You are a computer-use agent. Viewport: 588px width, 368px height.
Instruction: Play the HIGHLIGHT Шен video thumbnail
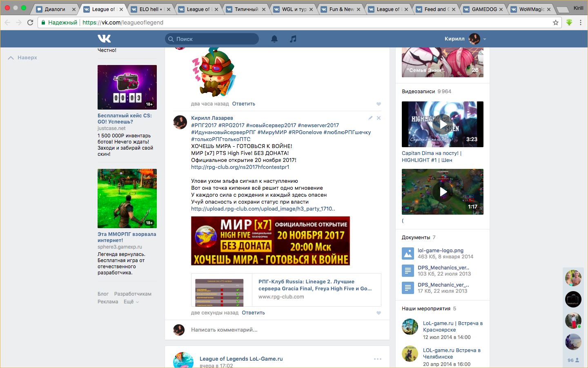tap(443, 124)
